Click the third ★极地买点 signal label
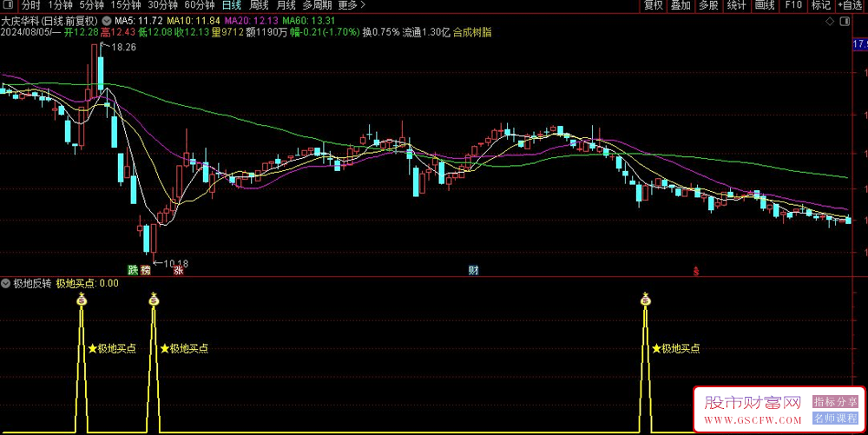 click(676, 349)
